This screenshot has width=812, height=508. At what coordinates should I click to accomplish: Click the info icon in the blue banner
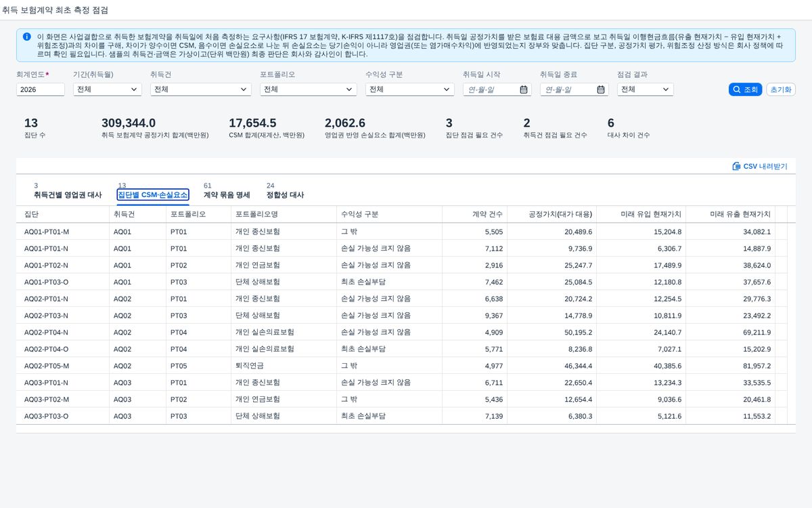pyautogui.click(x=26, y=37)
